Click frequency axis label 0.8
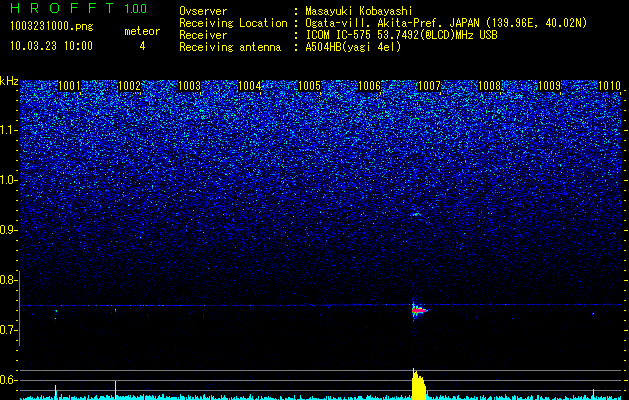629x400 pixels. point(9,280)
